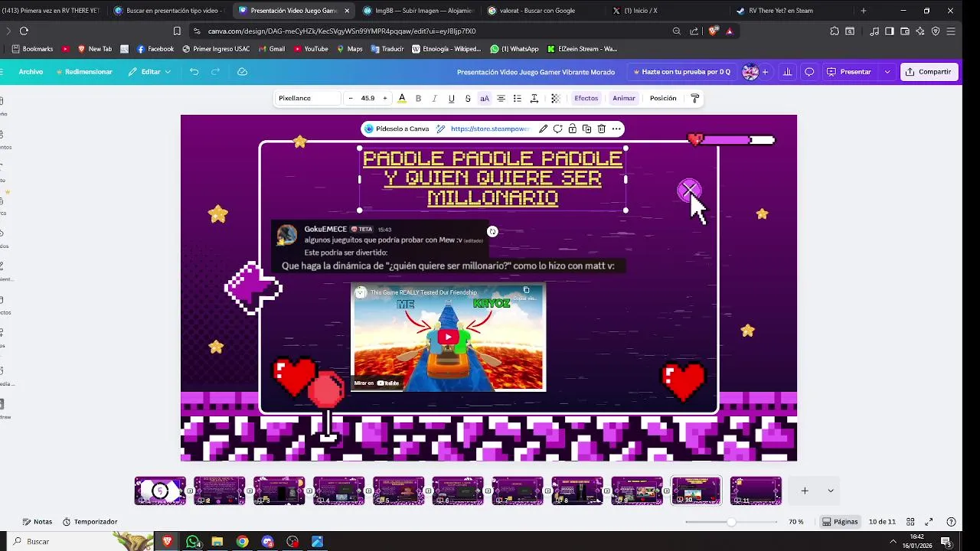Open text color picker in toolbar
This screenshot has width=980, height=551.
point(402,98)
